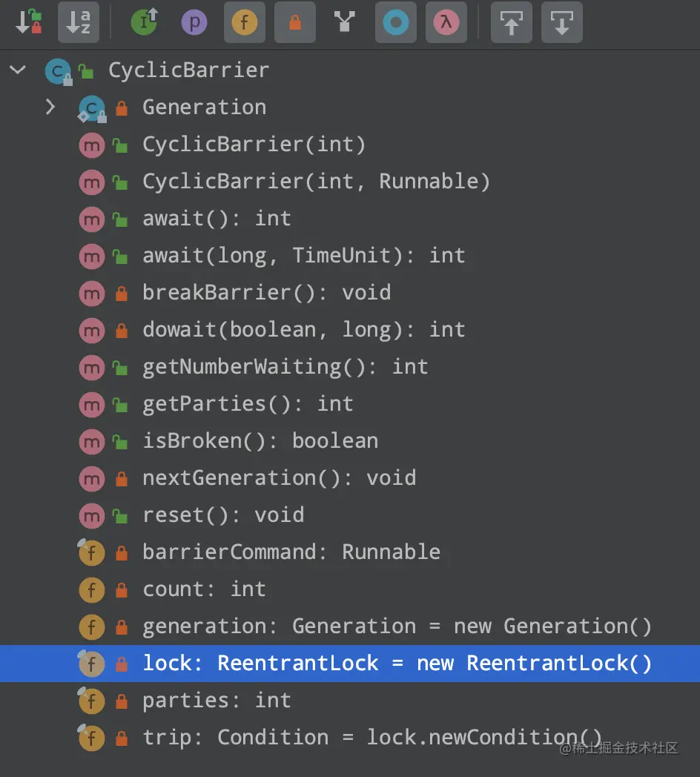
Task: Select barrierCommand: Runnable field
Action: pos(350,552)
